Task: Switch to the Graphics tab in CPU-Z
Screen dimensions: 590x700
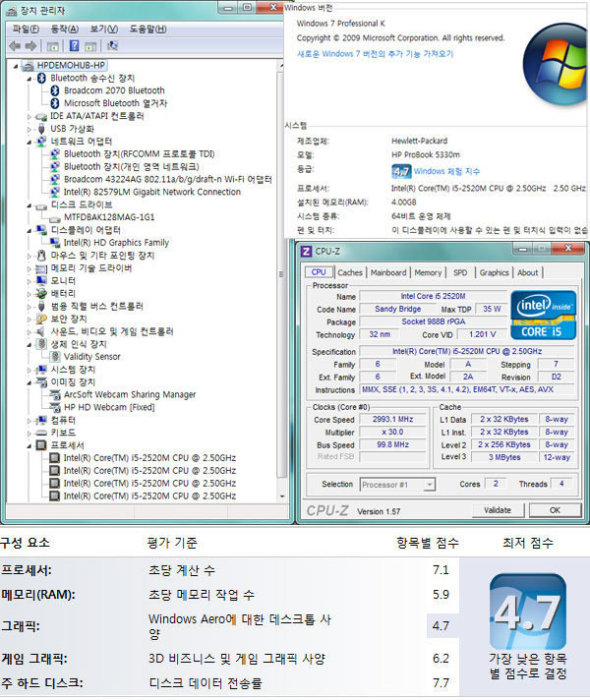Action: 494,272
